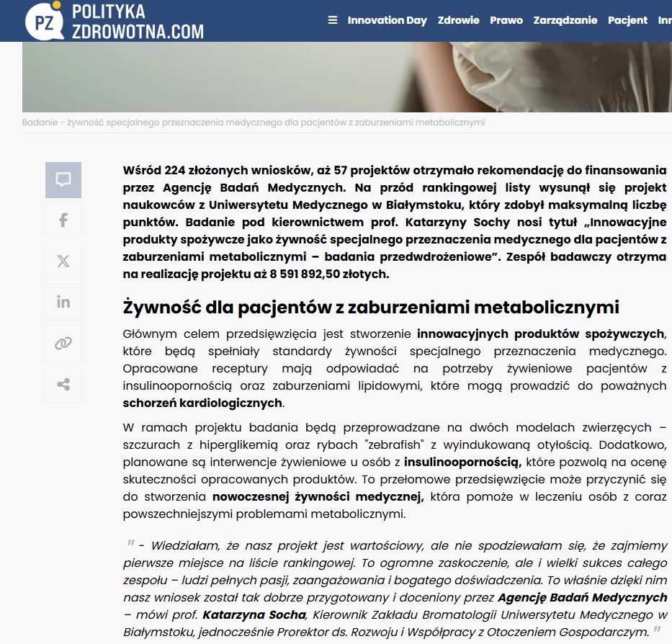Click bold text 'schorzeń kardiologicznych'

(202, 403)
